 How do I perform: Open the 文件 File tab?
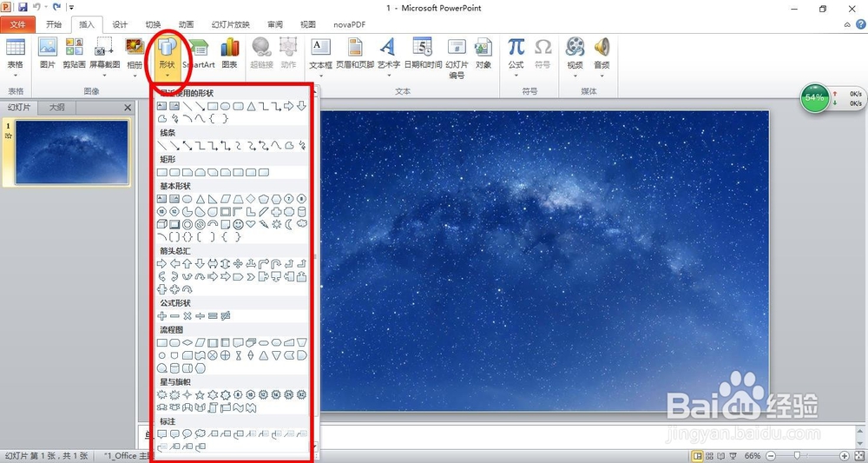click(17, 24)
